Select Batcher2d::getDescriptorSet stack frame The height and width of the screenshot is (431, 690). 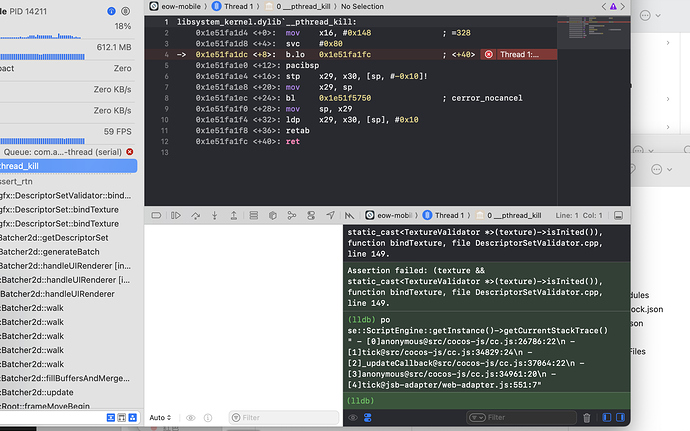click(x=68, y=238)
